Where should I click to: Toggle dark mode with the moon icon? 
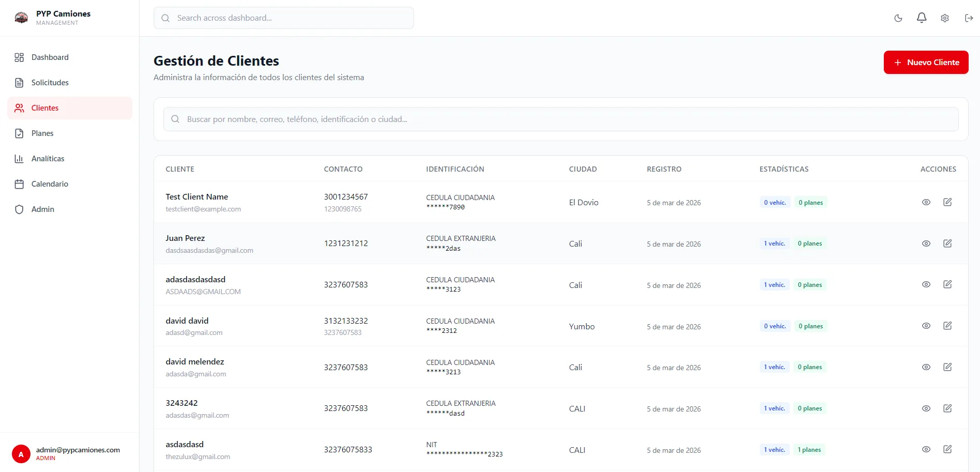pos(898,18)
